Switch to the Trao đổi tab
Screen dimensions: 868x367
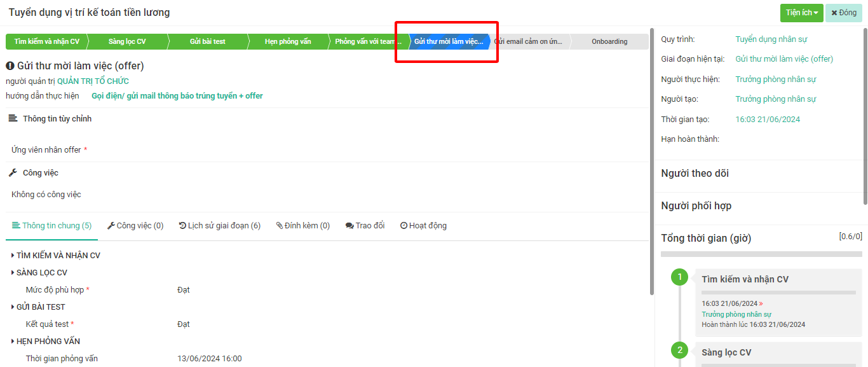(365, 226)
